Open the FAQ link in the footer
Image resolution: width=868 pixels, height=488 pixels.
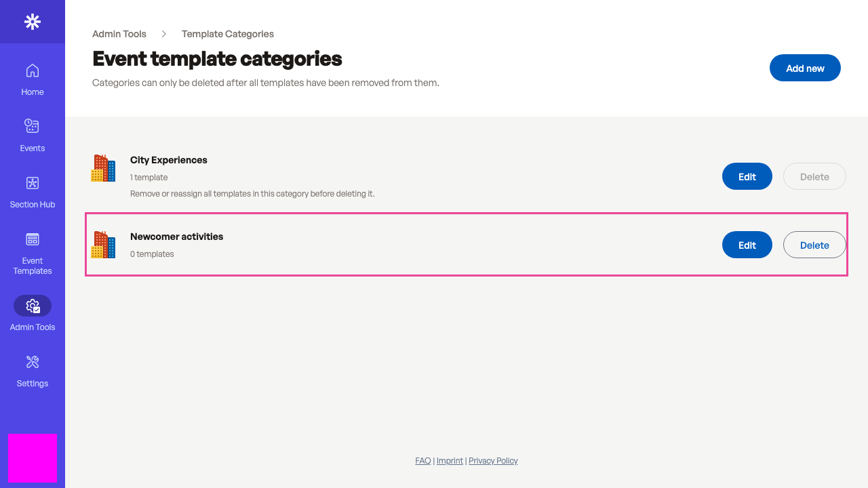coord(423,461)
